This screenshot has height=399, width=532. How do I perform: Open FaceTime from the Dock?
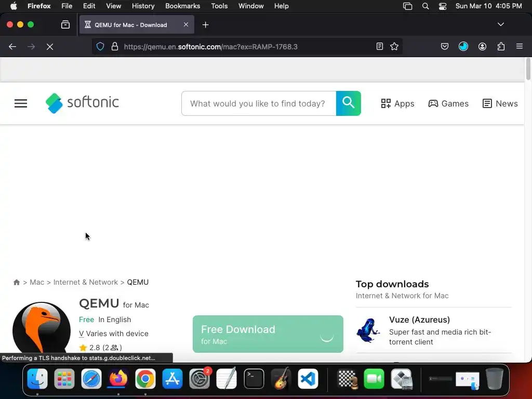click(x=374, y=379)
